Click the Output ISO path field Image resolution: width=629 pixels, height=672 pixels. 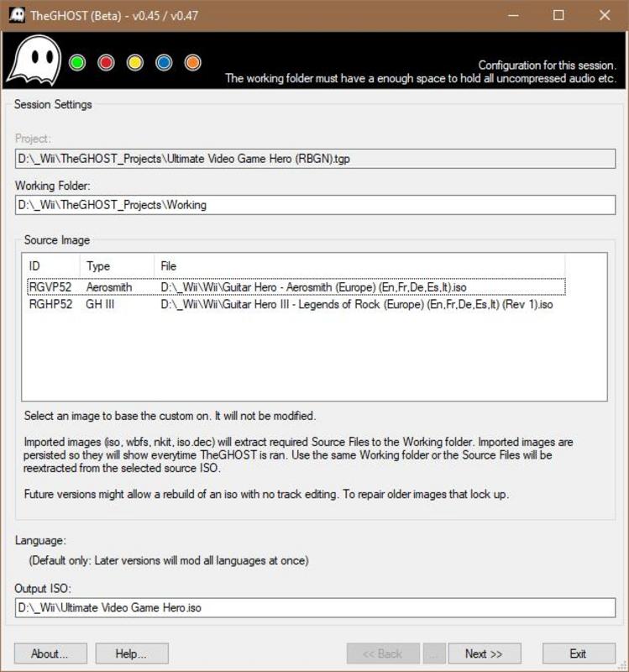pos(316,607)
